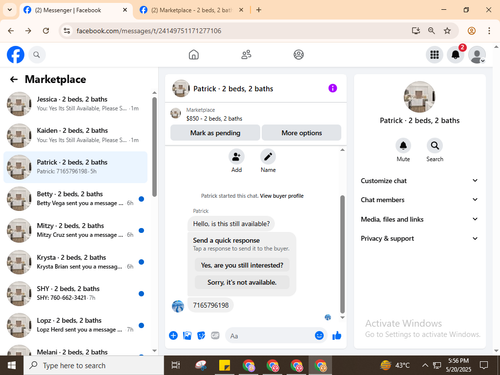Open the Friends icon in top navigation
The width and height of the screenshot is (500, 375).
coord(246,54)
